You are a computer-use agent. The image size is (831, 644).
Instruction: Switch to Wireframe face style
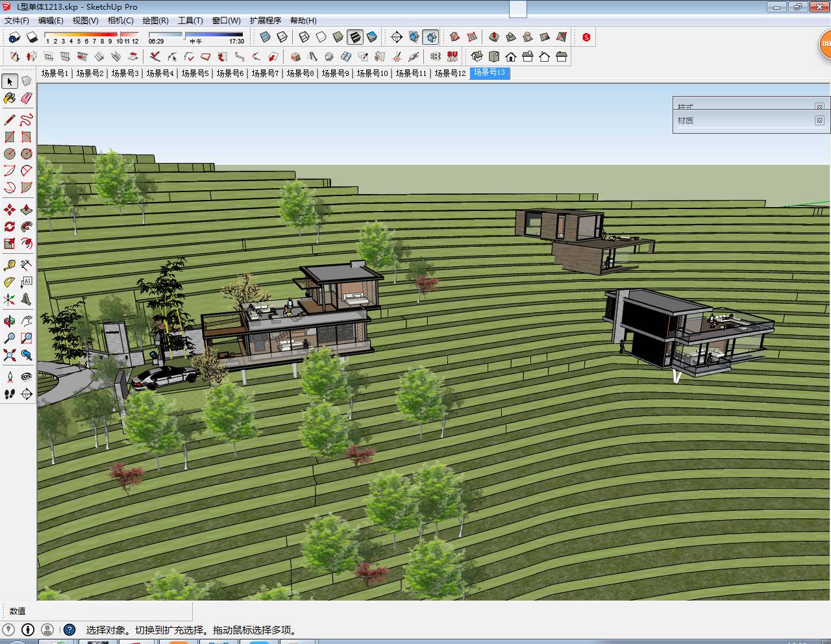tap(304, 37)
